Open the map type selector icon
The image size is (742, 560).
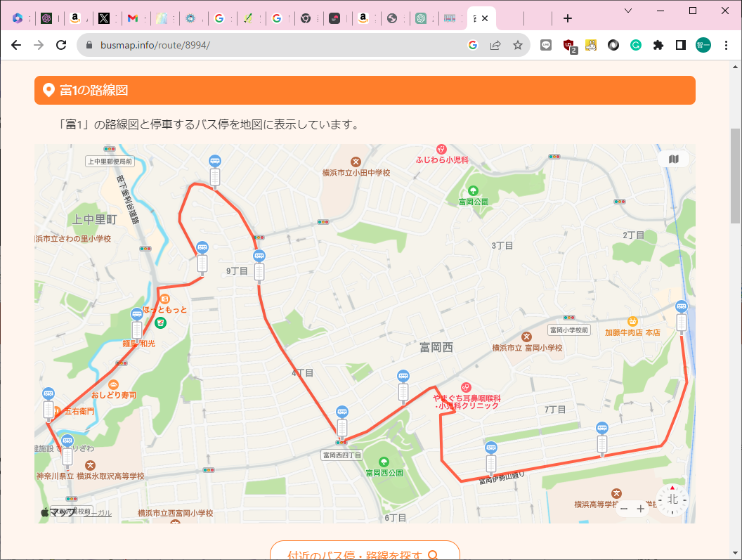coord(674,159)
